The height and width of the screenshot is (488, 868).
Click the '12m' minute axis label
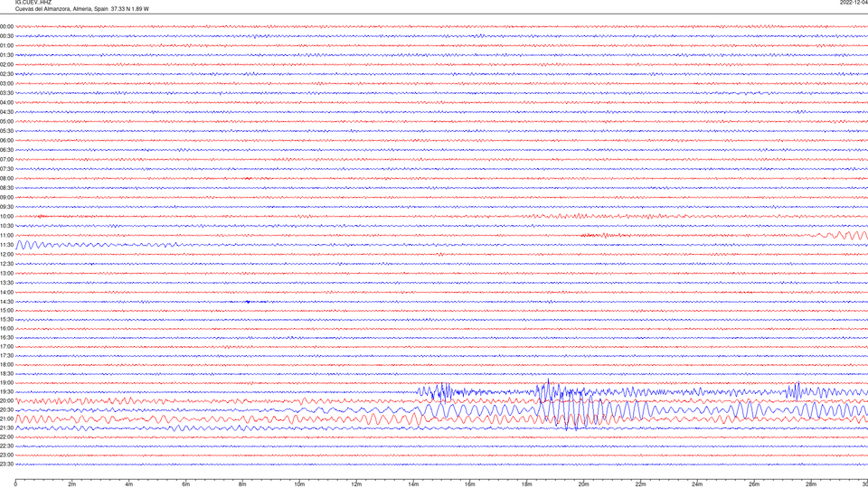356,484
